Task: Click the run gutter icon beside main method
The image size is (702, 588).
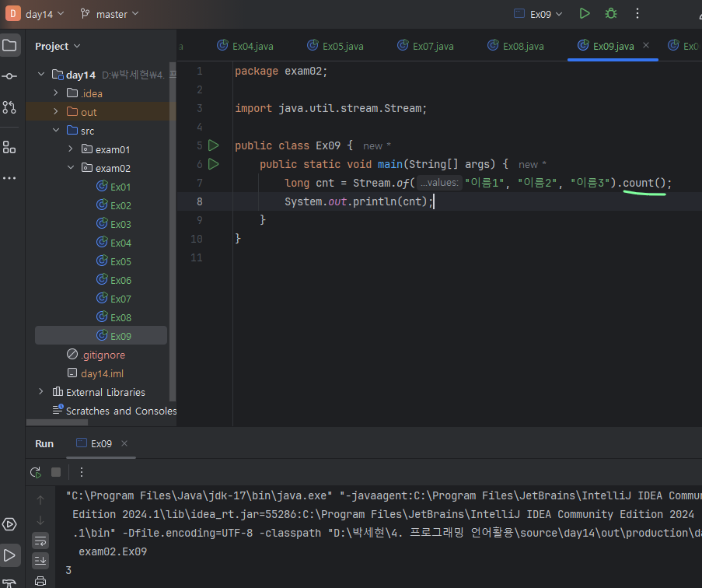Action: click(x=214, y=164)
